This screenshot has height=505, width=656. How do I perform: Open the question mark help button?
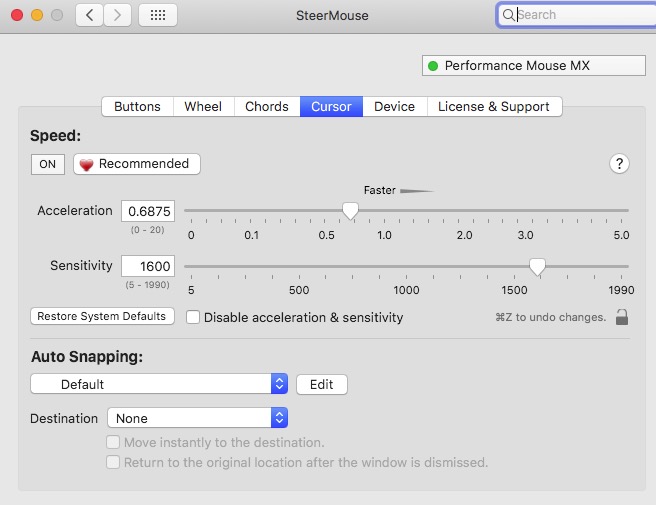coord(619,164)
